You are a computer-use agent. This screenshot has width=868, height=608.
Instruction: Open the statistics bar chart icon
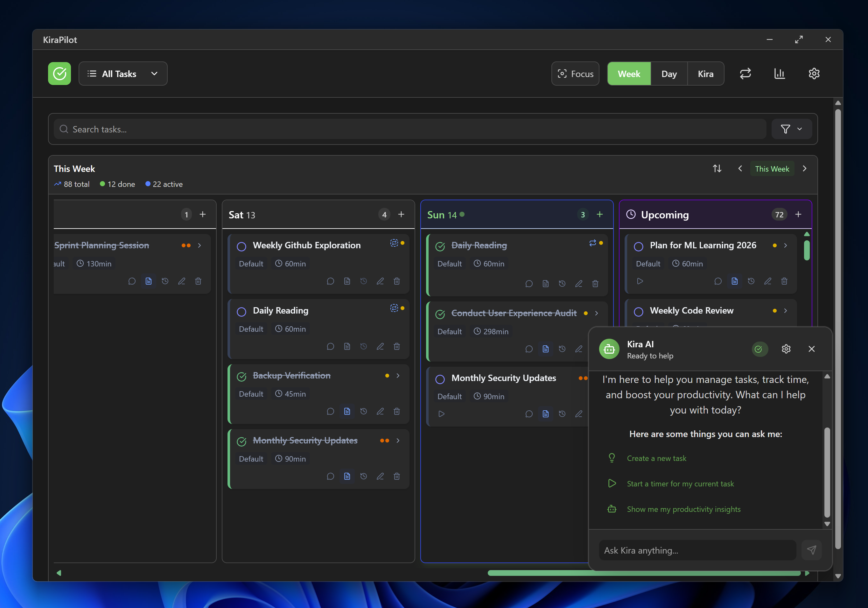pyautogui.click(x=779, y=74)
